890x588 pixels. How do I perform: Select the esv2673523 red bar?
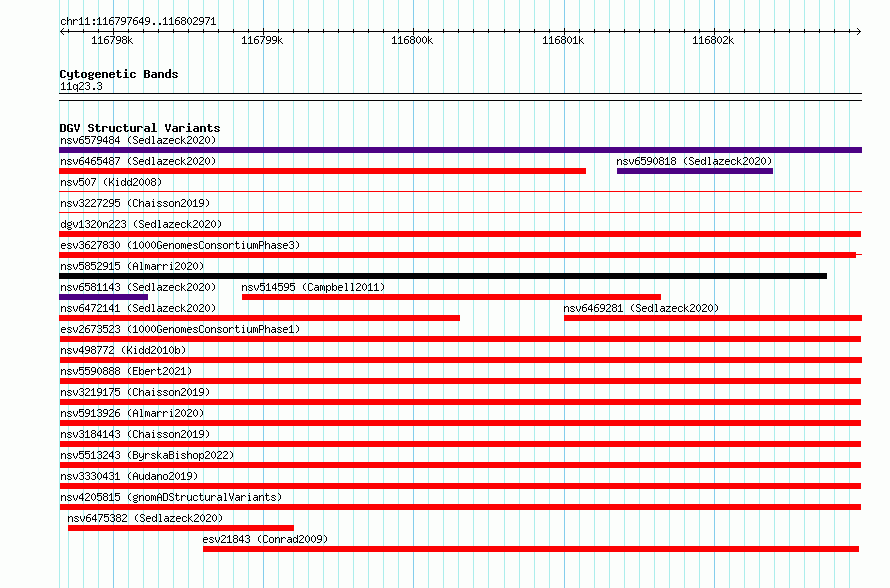click(x=460, y=339)
